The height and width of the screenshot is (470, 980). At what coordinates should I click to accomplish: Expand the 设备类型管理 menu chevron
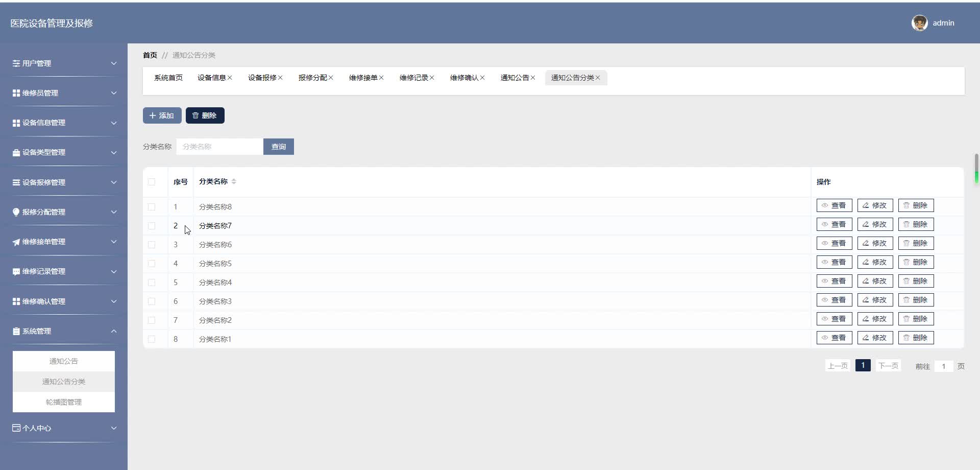click(x=114, y=153)
